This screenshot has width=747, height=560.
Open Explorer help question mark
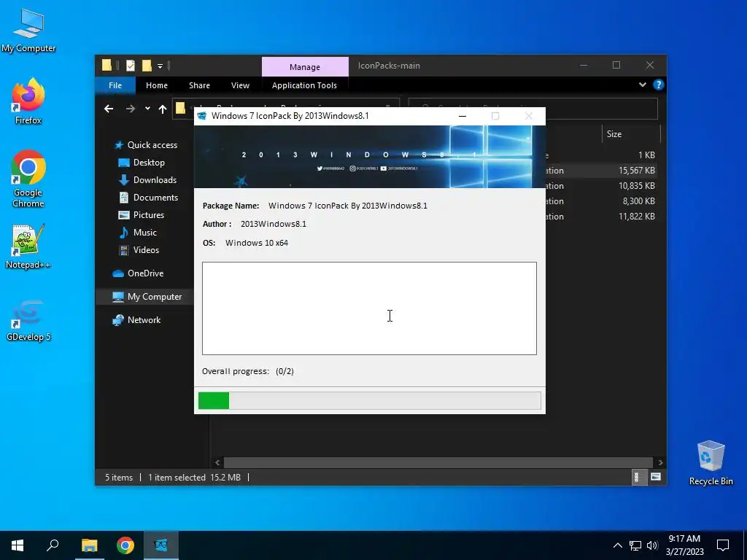pyautogui.click(x=659, y=85)
